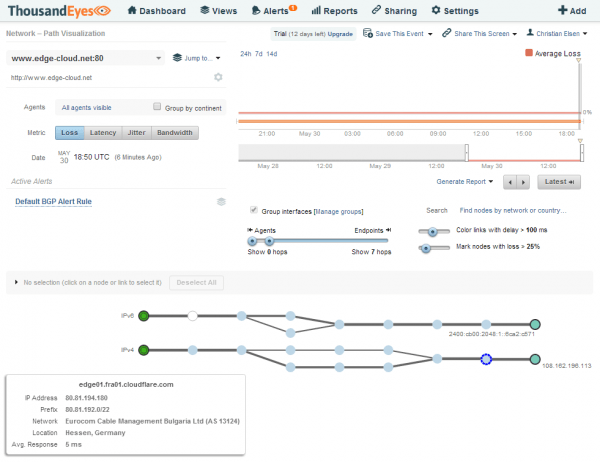Go to the previous time round
Screen dimensions: 600x462
click(510, 182)
